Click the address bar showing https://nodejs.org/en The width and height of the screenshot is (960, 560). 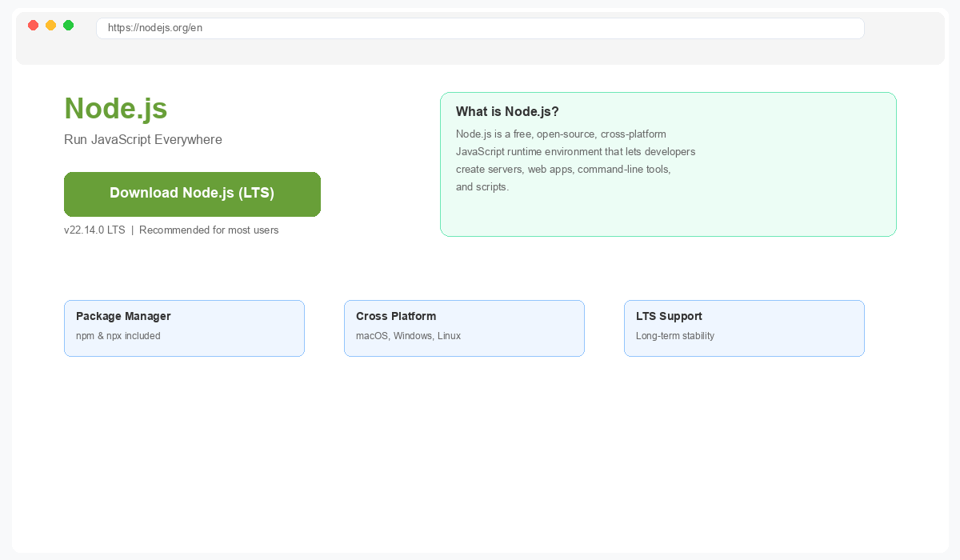[480, 28]
